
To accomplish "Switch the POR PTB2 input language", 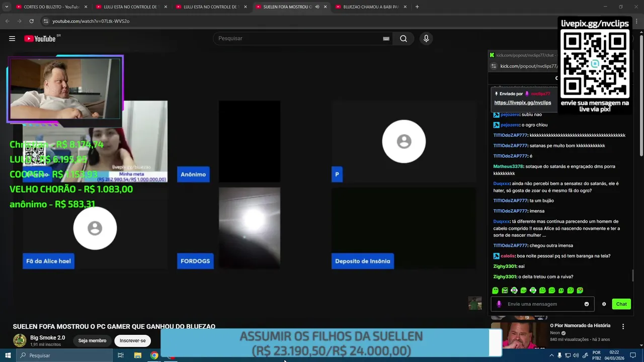I will [597, 355].
